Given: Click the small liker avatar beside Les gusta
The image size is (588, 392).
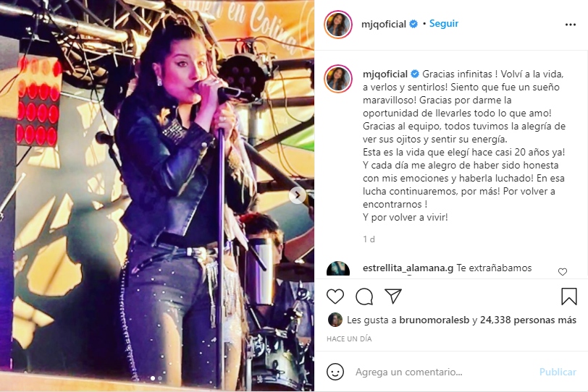Looking at the screenshot, I should click(x=335, y=320).
